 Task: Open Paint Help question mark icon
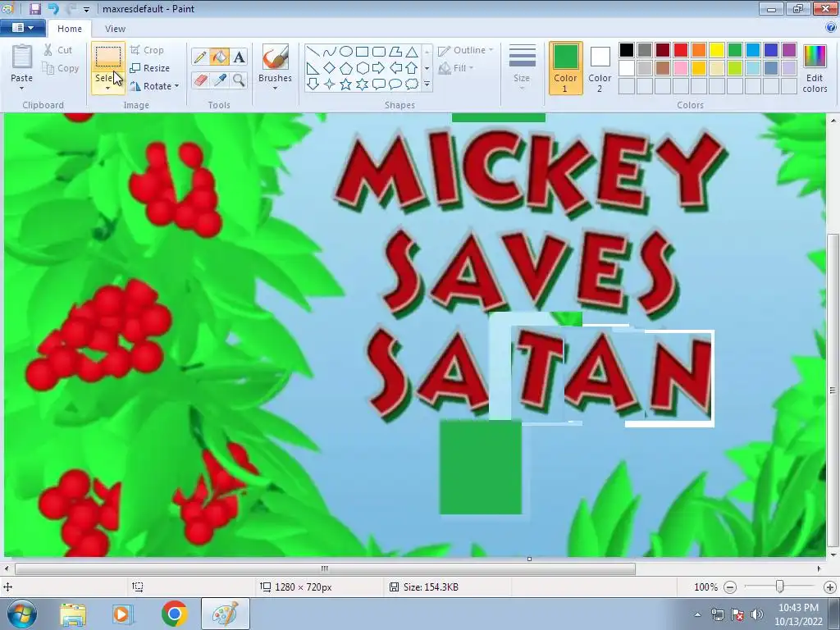pyautogui.click(x=831, y=28)
